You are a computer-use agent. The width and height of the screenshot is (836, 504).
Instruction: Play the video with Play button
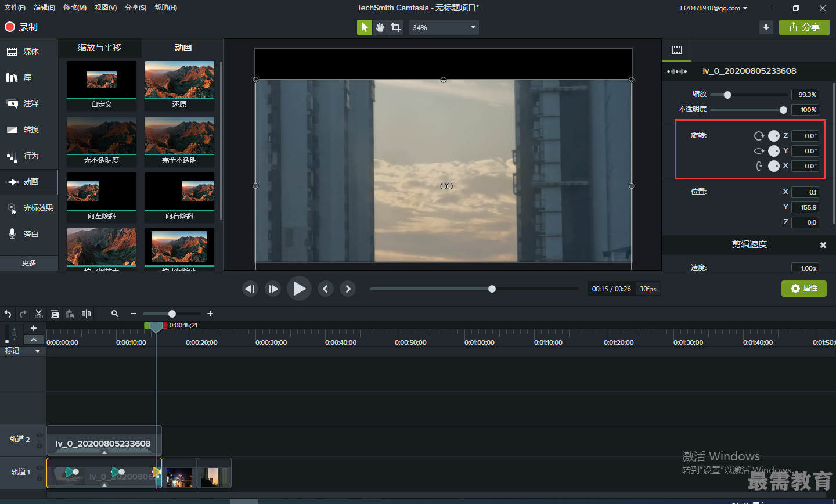[299, 289]
